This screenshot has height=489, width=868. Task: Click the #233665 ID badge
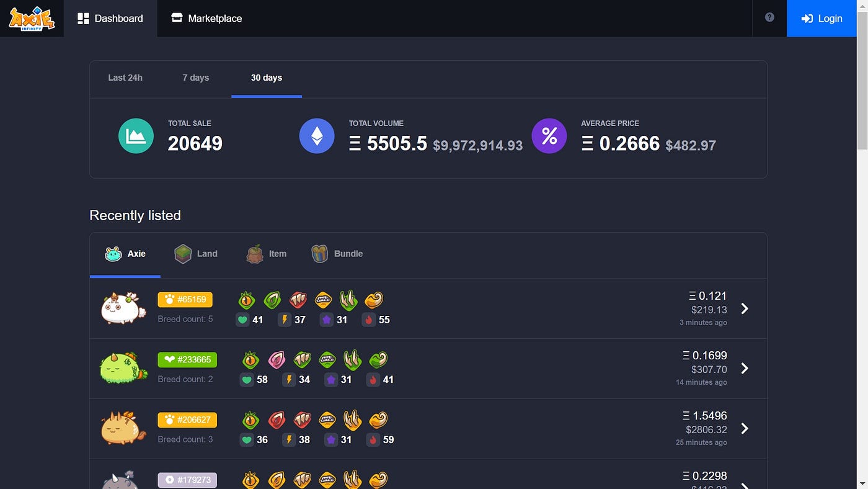click(187, 359)
